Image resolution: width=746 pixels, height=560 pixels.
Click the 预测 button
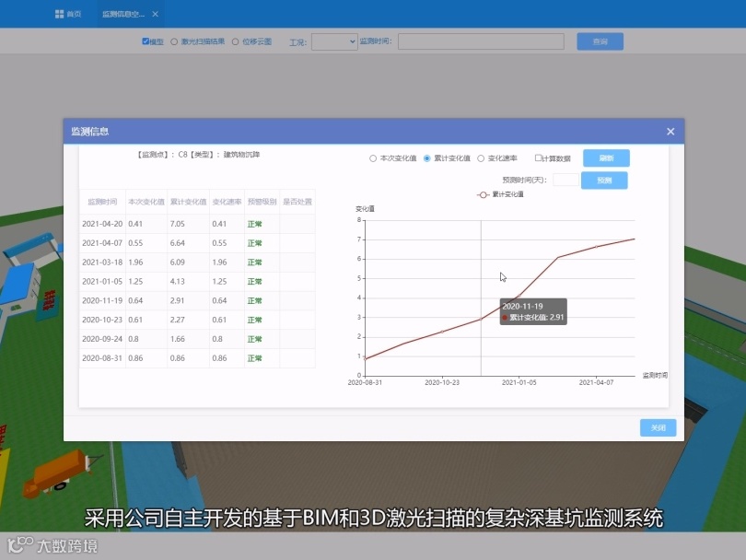coord(604,181)
